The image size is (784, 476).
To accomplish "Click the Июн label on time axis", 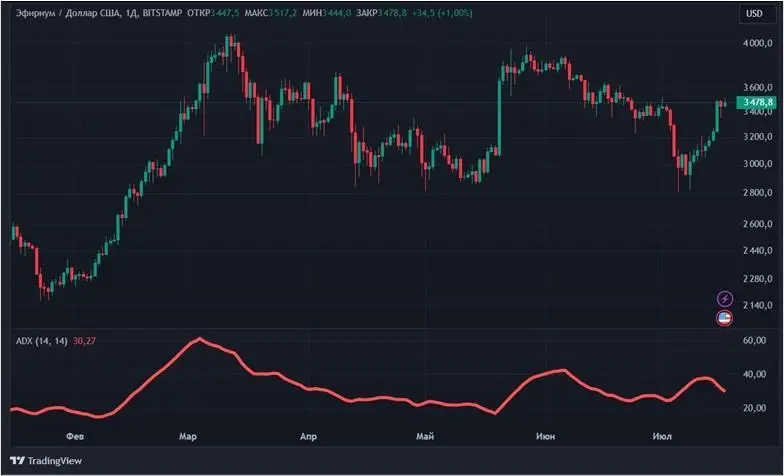I will [546, 437].
